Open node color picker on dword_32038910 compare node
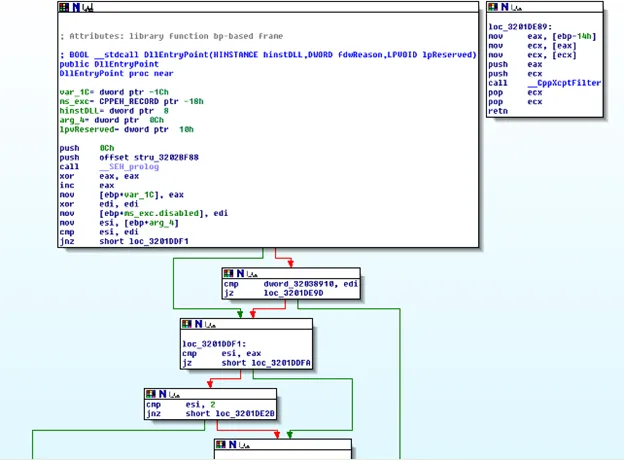 coord(228,273)
